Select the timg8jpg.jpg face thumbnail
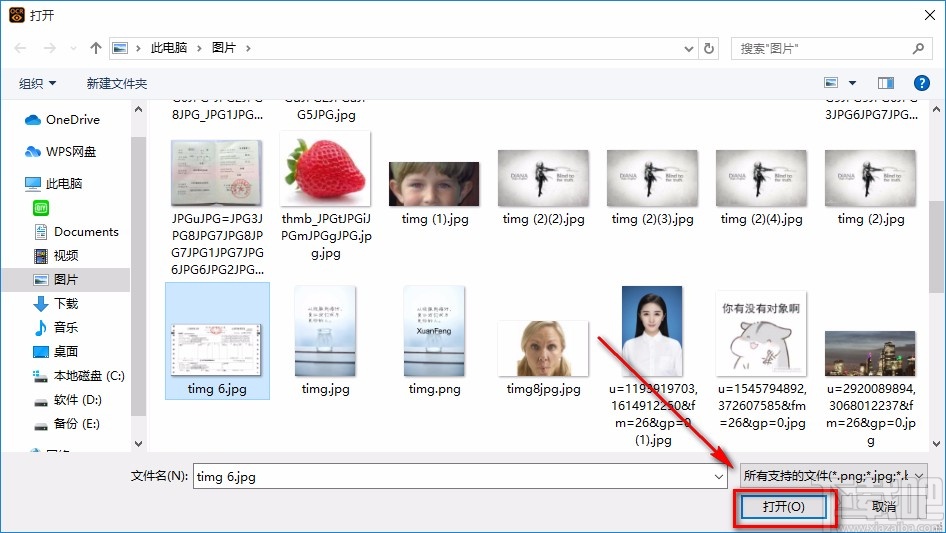Viewport: 946px width, 533px height. (x=543, y=348)
